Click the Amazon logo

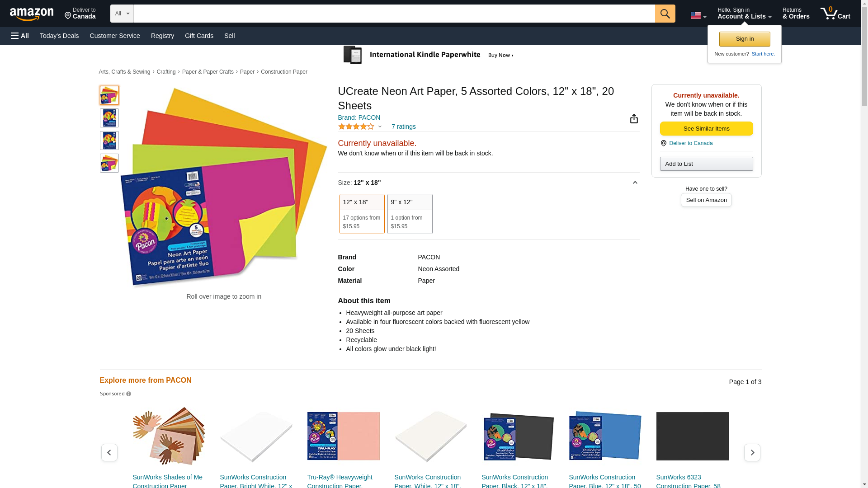[32, 14]
